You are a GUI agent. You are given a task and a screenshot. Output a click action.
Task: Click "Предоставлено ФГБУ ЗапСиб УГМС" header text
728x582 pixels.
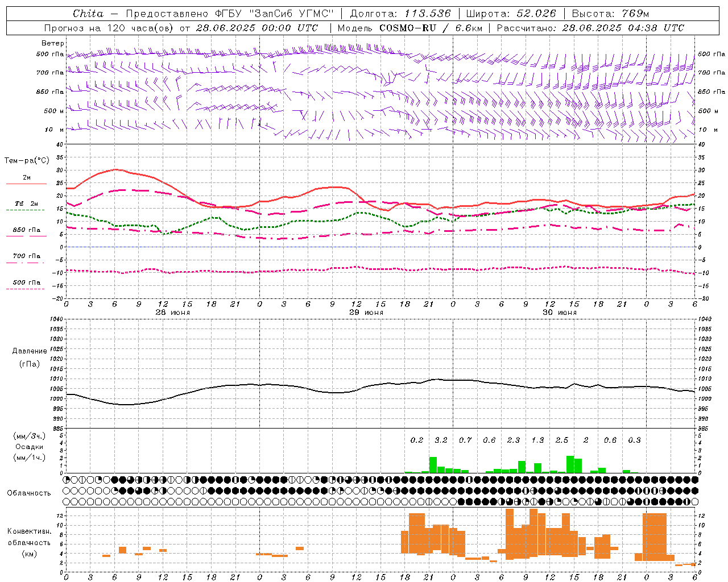click(230, 14)
